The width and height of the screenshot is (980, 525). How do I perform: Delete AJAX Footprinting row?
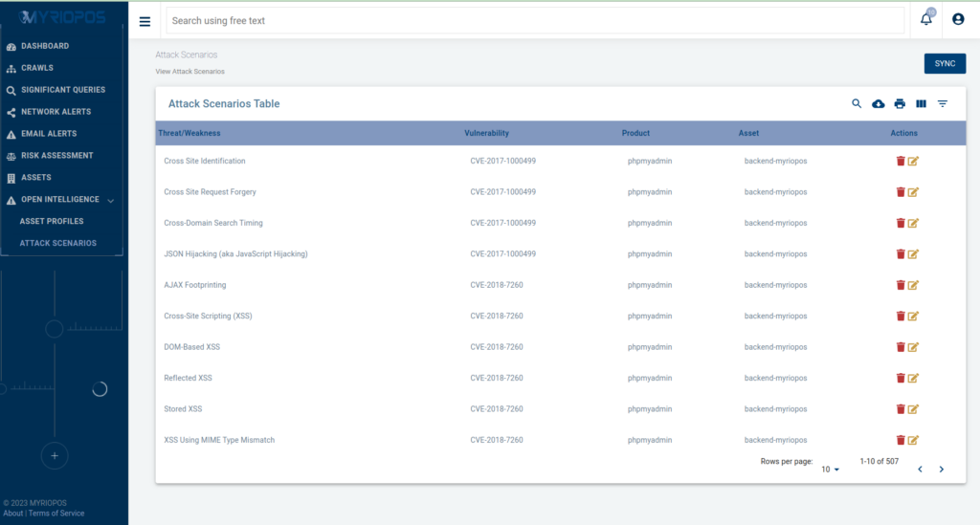coord(901,285)
